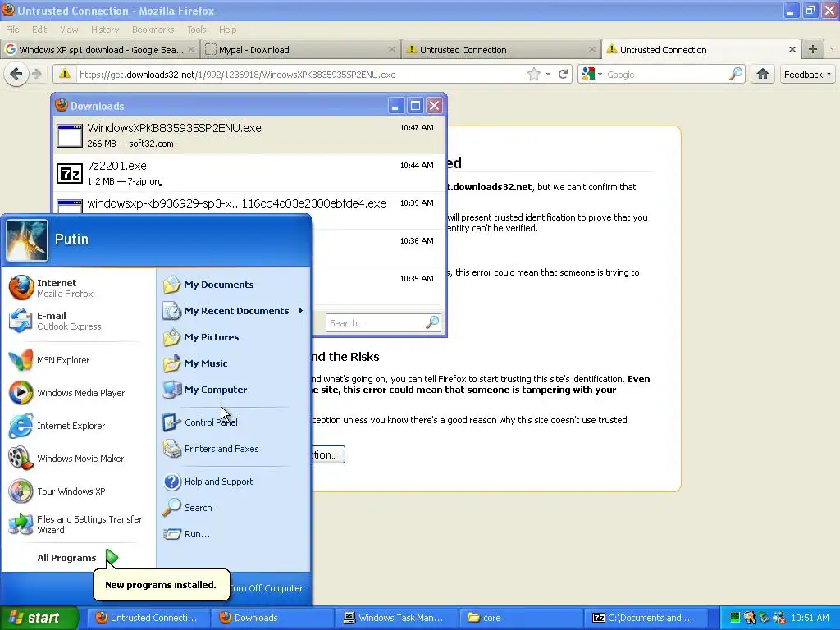Open the list all tabs dropdown
This screenshot has width=840, height=630.
pyautogui.click(x=832, y=49)
